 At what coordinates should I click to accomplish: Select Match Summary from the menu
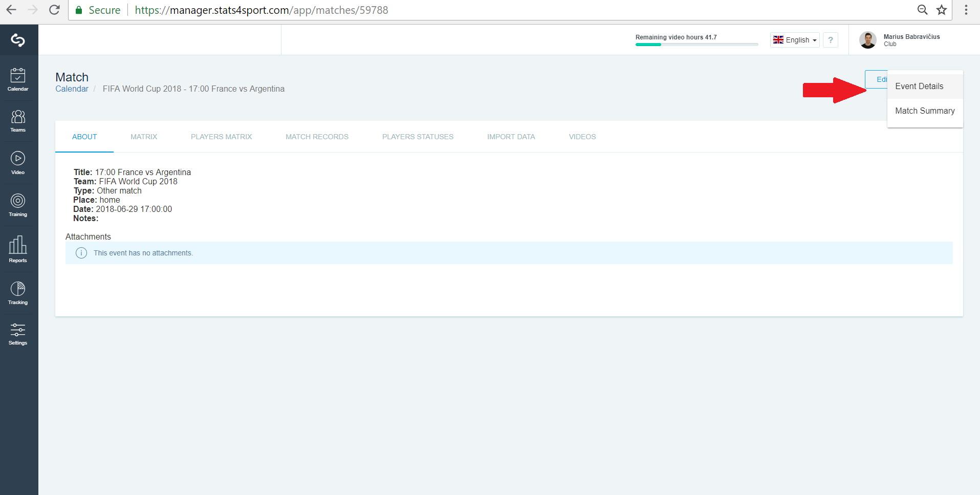(x=925, y=111)
